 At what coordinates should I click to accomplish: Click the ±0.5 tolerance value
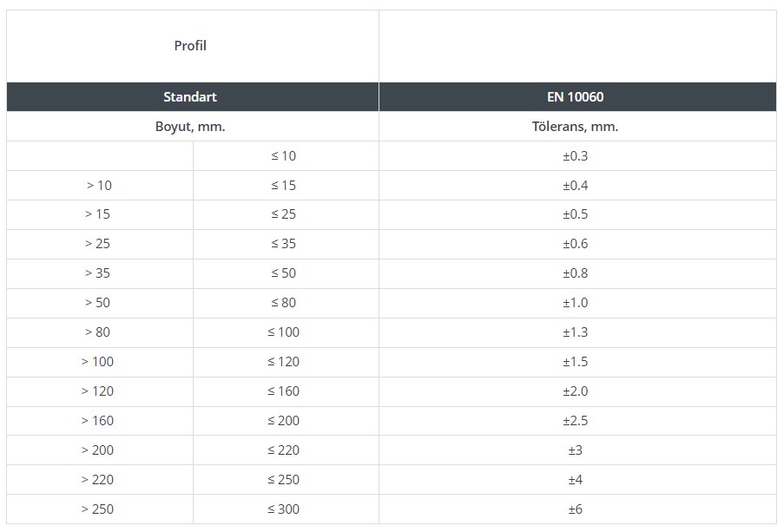pos(576,214)
